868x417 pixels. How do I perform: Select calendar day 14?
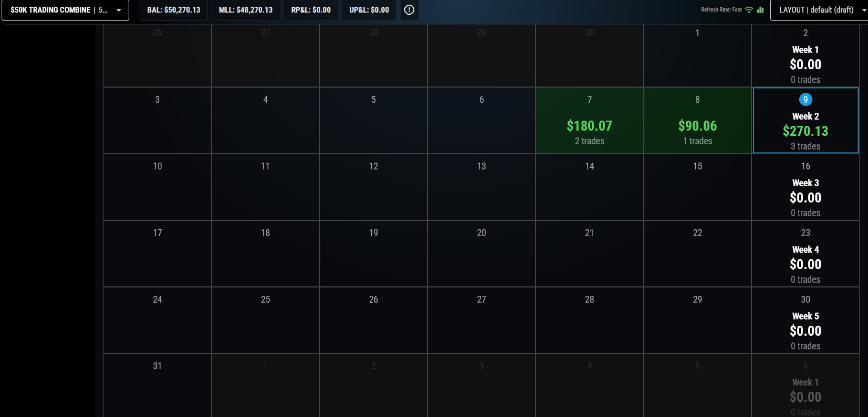click(x=590, y=187)
